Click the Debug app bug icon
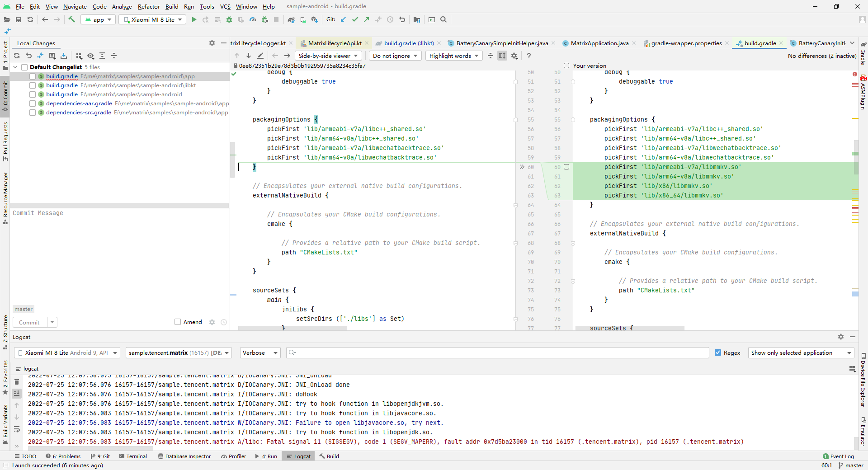 (x=229, y=19)
